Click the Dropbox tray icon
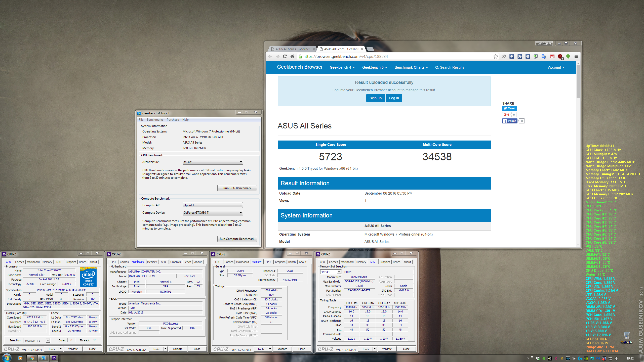 pyautogui.click(x=538, y=358)
